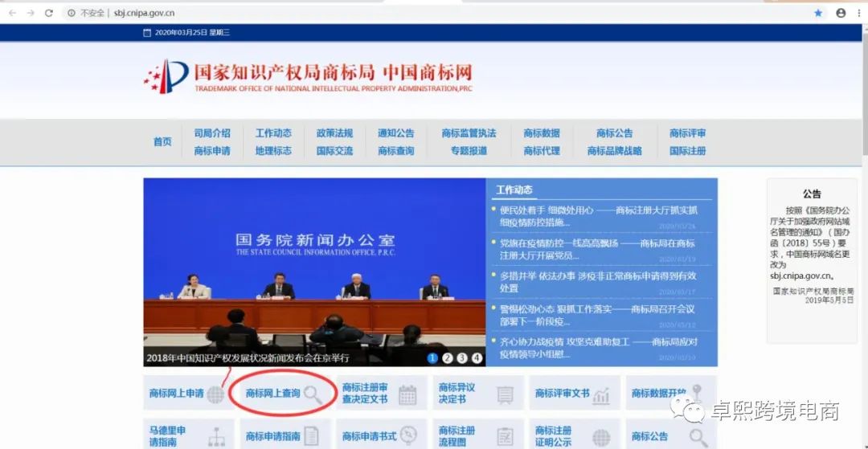Select carousel slide indicator 3
The width and height of the screenshot is (868, 449).
[462, 358]
